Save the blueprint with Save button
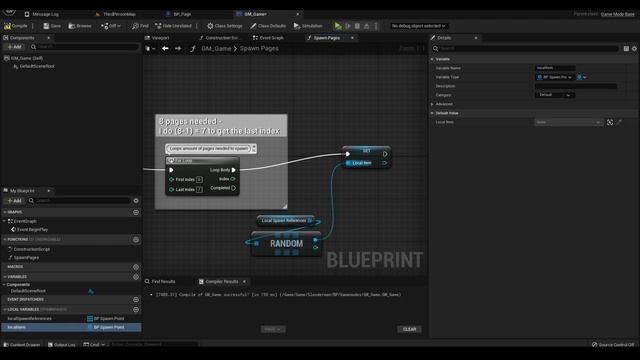 52,26
